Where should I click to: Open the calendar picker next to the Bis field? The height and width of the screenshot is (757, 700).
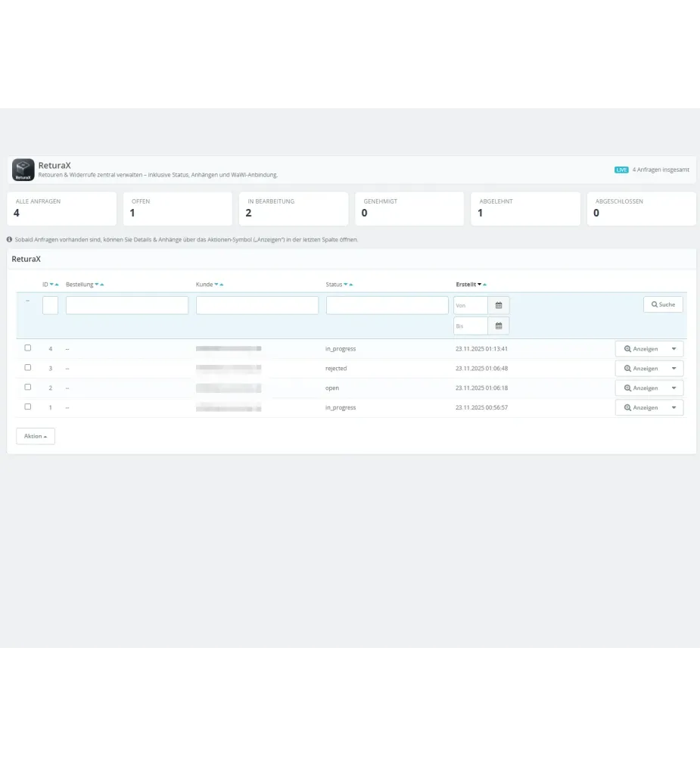[498, 326]
